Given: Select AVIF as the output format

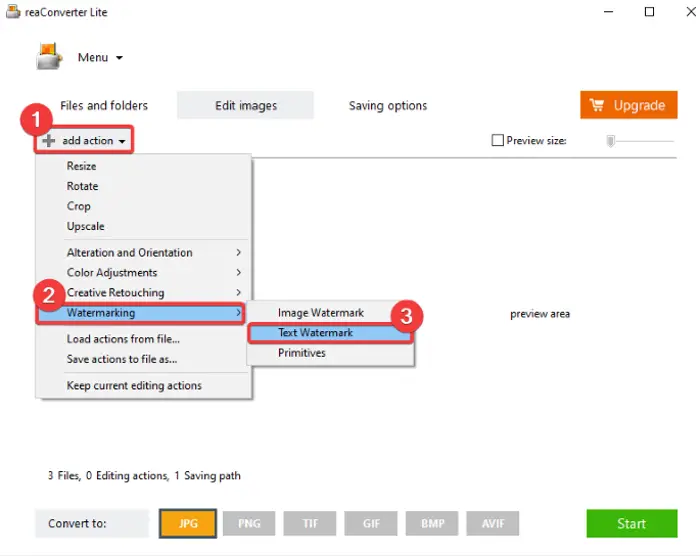Looking at the screenshot, I should point(493,523).
